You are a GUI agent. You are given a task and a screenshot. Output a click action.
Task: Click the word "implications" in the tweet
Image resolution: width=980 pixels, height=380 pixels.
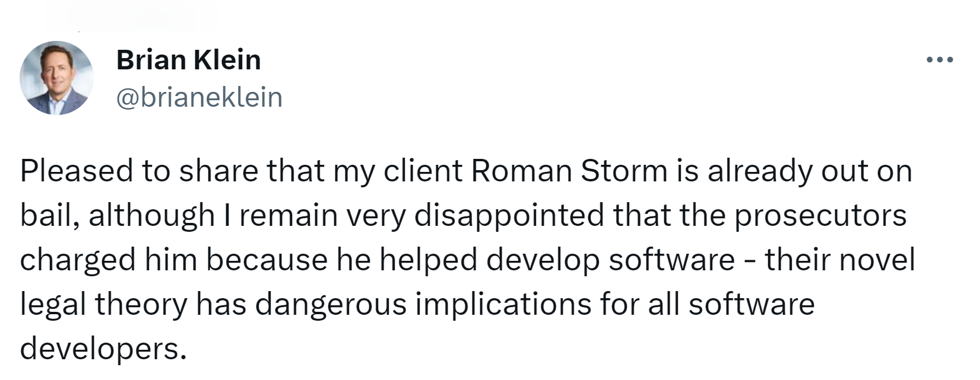coord(503,305)
